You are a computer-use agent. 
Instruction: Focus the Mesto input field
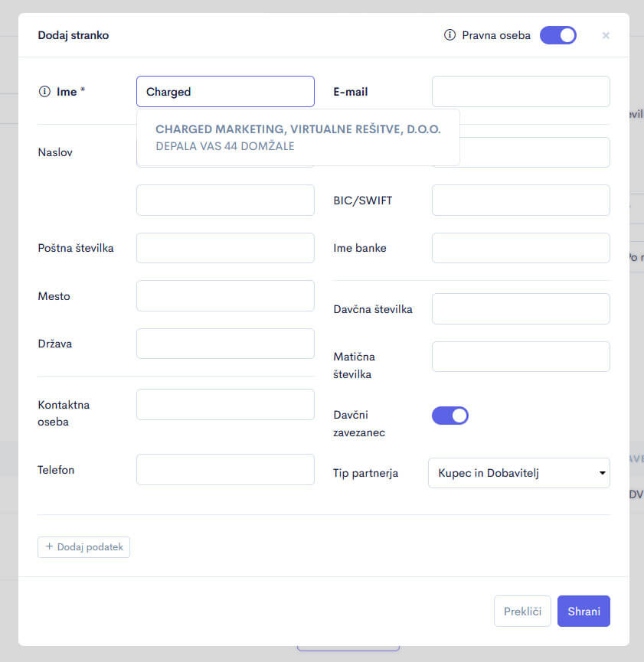[x=225, y=296]
